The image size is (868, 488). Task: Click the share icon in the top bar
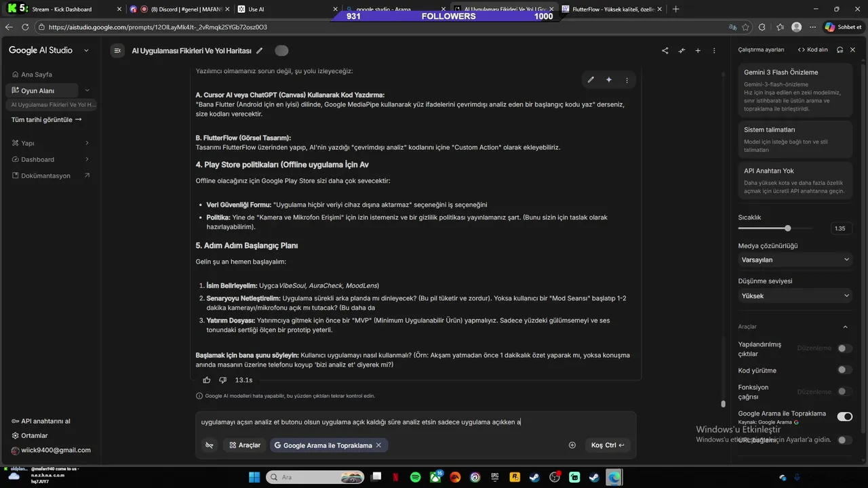point(665,50)
